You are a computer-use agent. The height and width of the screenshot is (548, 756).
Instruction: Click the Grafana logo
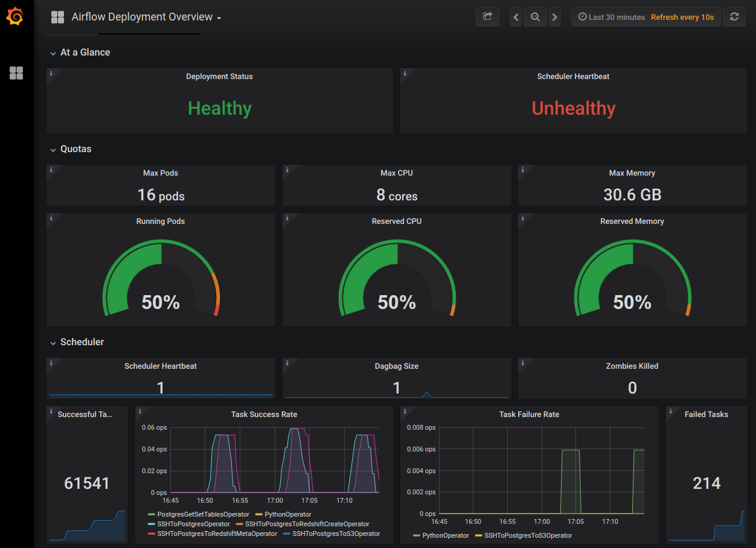[15, 16]
